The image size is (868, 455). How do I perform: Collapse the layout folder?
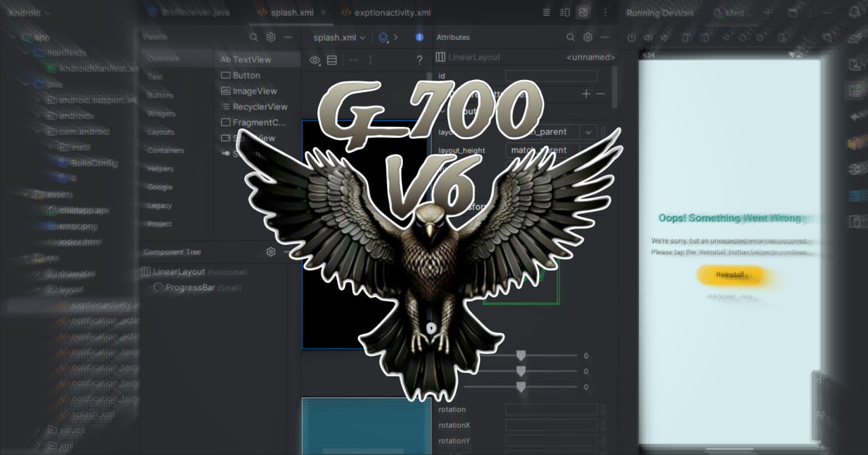(x=38, y=289)
